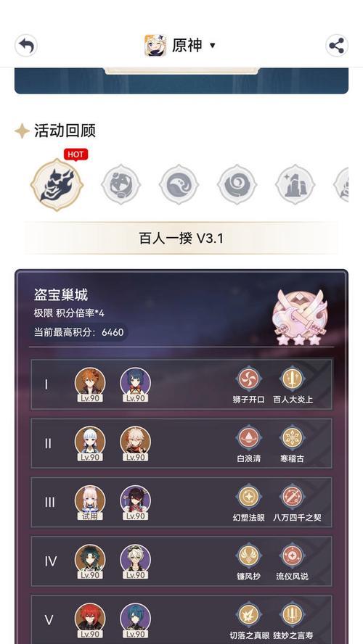Tap the 百人大炎上 skill icon
Image resolution: width=363 pixels, height=644 pixels.
[x=293, y=379]
